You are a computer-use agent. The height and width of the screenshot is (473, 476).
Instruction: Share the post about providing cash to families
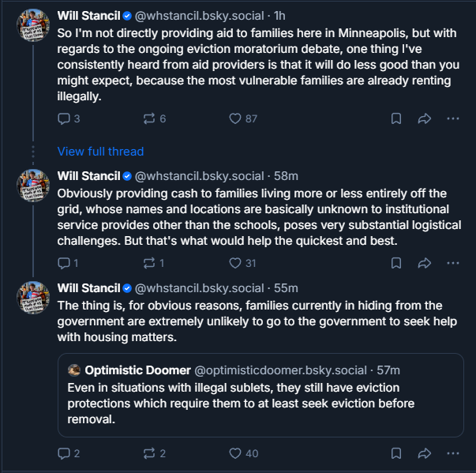425,263
